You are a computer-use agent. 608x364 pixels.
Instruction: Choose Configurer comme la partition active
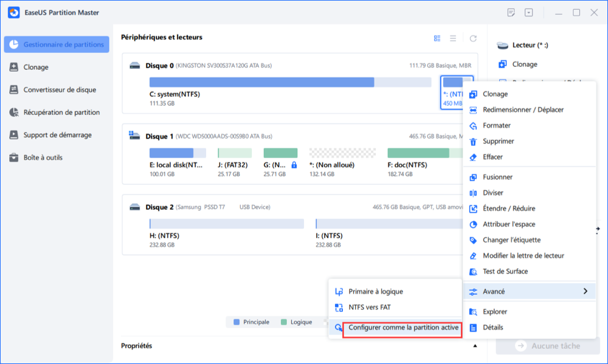[403, 328]
